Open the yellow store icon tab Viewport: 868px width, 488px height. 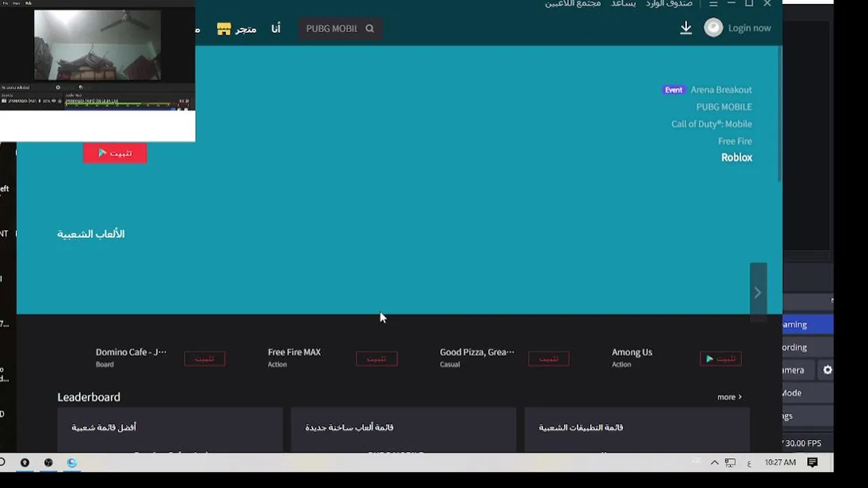pyautogui.click(x=224, y=28)
